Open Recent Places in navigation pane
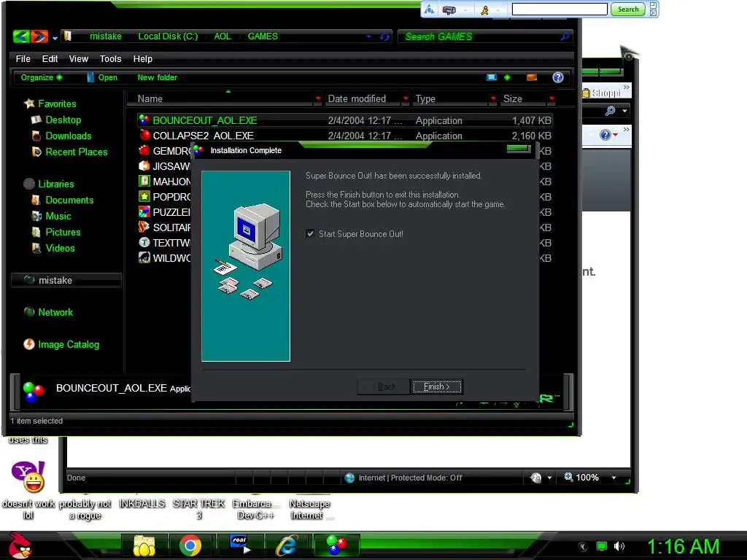 [69, 152]
